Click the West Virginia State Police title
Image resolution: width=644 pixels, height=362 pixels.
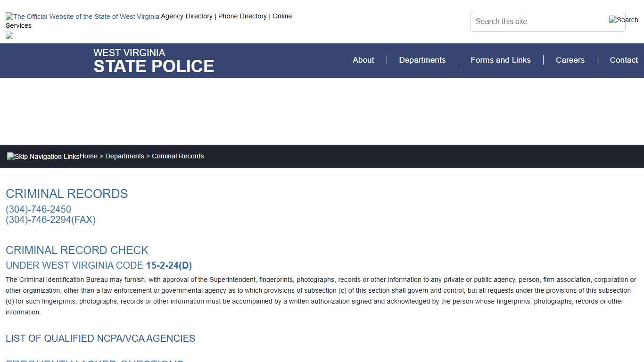pos(154,61)
